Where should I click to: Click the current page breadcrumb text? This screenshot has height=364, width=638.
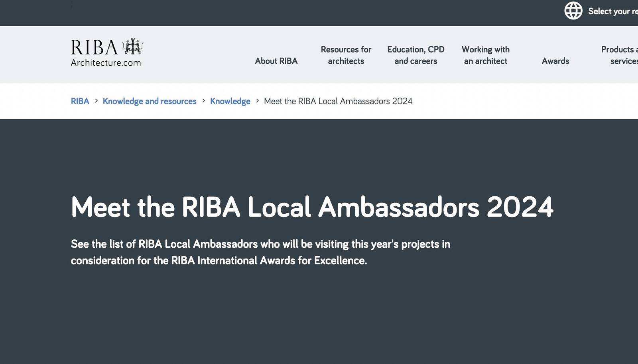coord(338,101)
